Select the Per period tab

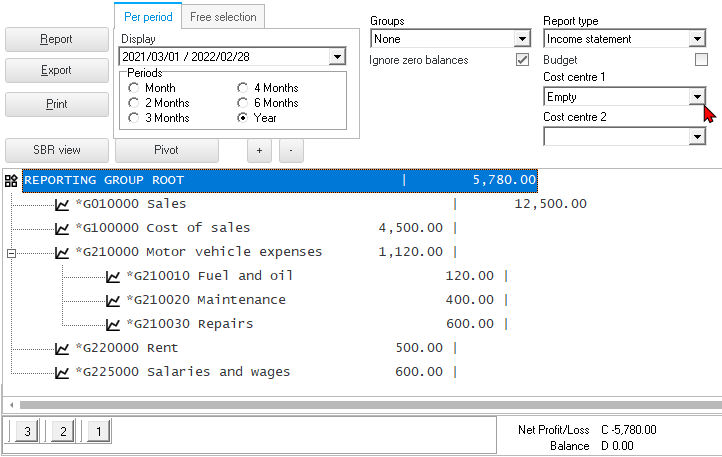pyautogui.click(x=148, y=17)
